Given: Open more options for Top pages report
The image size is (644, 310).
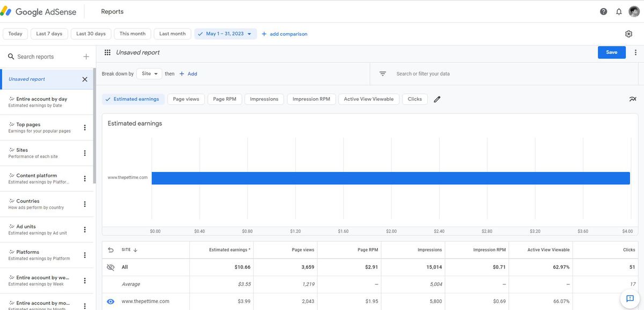Looking at the screenshot, I should pos(84,127).
